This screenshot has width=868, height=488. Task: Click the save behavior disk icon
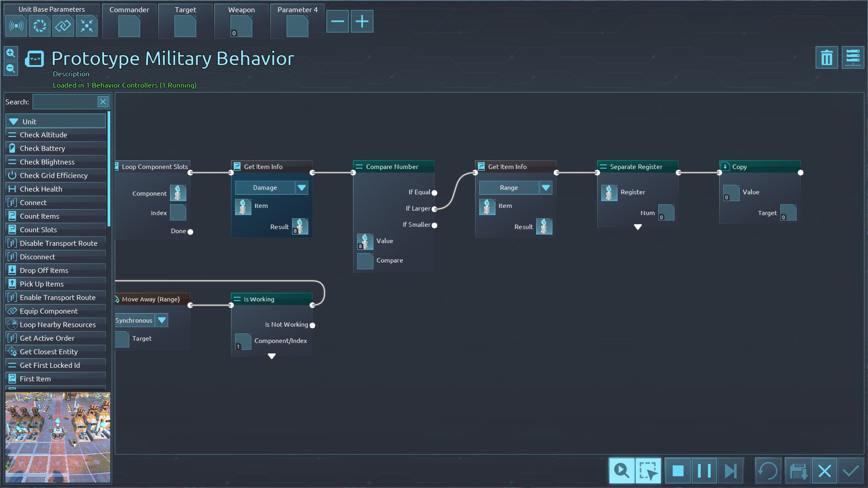pos(798,471)
